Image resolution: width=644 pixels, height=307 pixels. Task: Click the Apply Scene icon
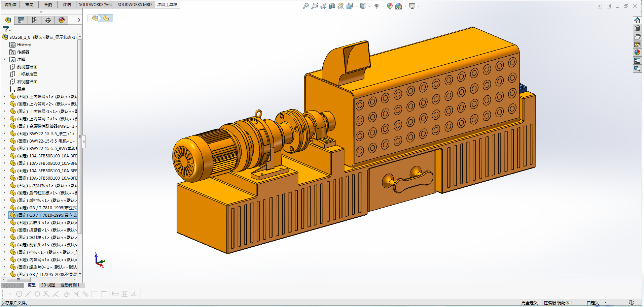click(399, 6)
